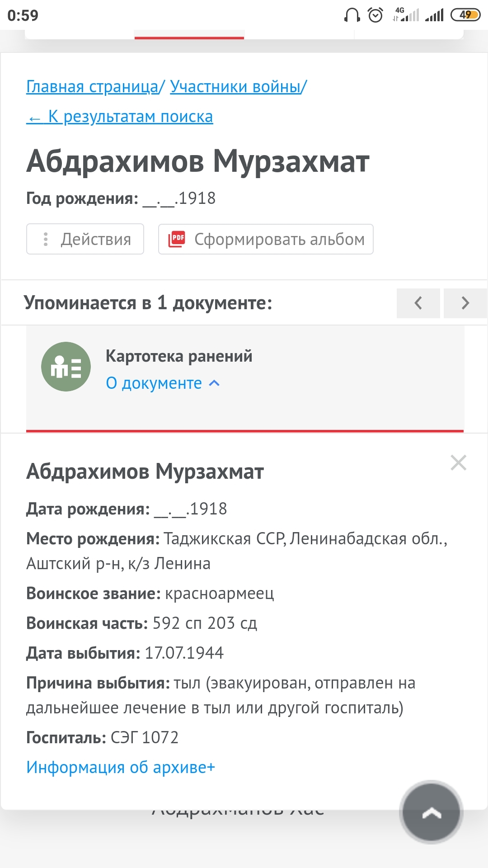
Task: Collapse the О документе section
Action: pos(163,383)
